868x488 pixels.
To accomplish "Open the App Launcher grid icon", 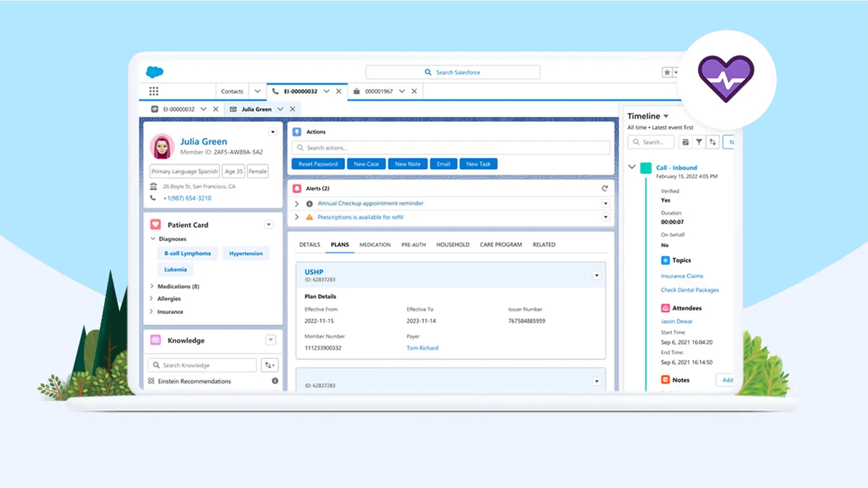I will [153, 91].
